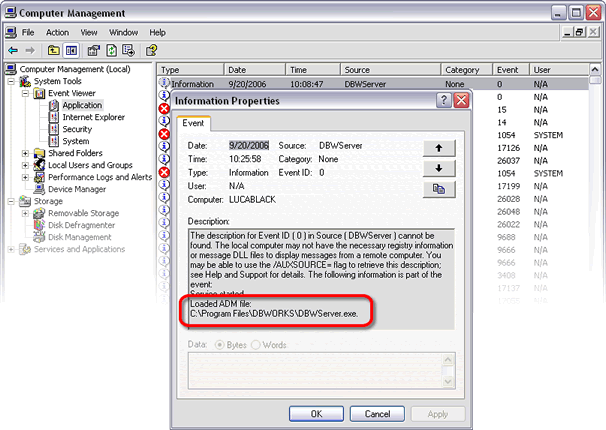Show previous event with up arrow button

tap(439, 148)
